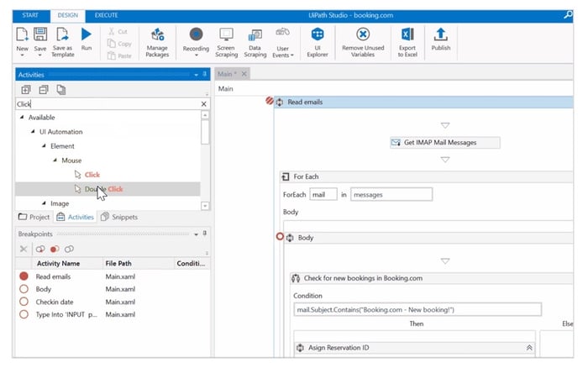This screenshot has width=588, height=368.
Task: Collapse Asign Reservation ID activity
Action: click(529, 348)
